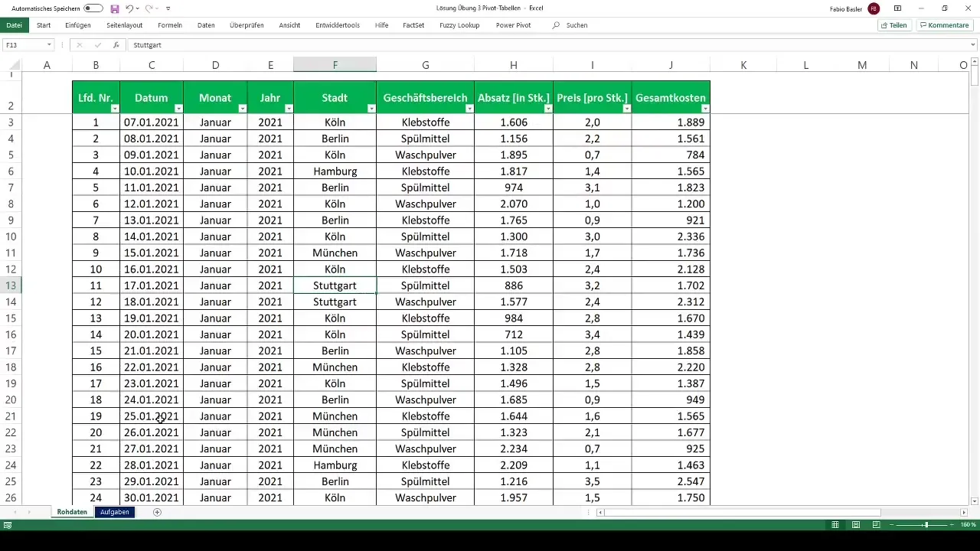Click the horizontal scrollbar left arrow
This screenshot has width=980, height=551.
pyautogui.click(x=600, y=512)
